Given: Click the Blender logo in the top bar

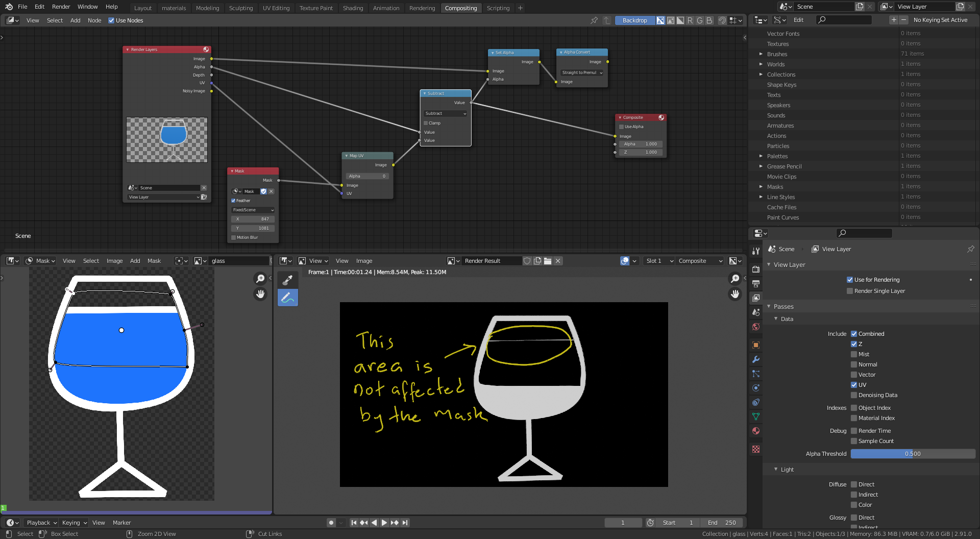Looking at the screenshot, I should pos(9,7).
